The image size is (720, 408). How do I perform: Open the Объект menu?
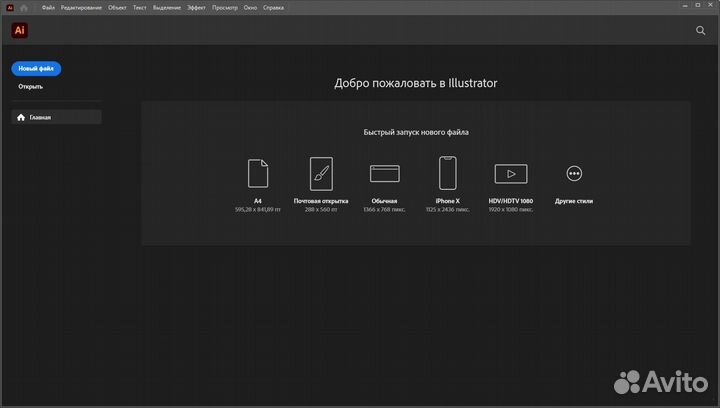(x=117, y=8)
